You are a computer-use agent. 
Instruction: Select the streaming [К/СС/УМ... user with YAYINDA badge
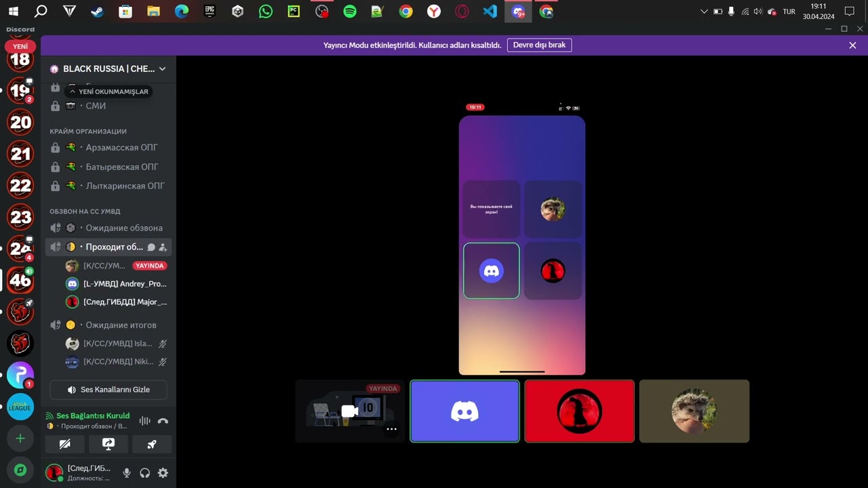(x=115, y=266)
